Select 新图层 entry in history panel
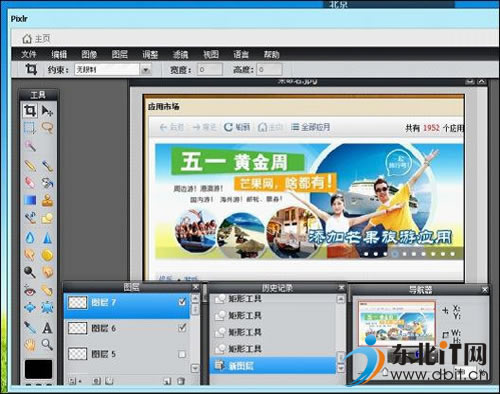This screenshot has height=394, width=500. (x=273, y=366)
